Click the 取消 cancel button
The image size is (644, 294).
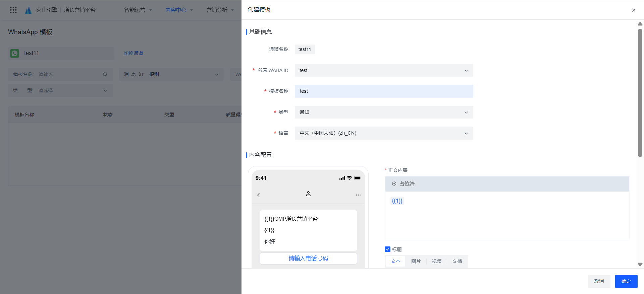pyautogui.click(x=599, y=281)
